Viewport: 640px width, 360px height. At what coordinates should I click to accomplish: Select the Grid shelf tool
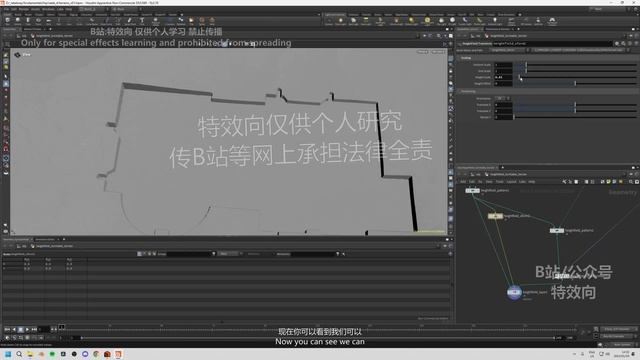tap(49, 20)
